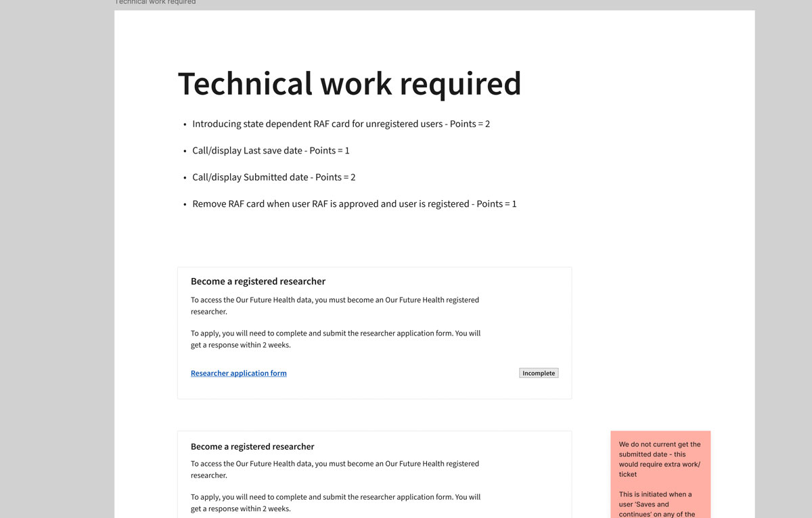Click the Incomplete status tag
This screenshot has width=812, height=518.
pyautogui.click(x=539, y=373)
